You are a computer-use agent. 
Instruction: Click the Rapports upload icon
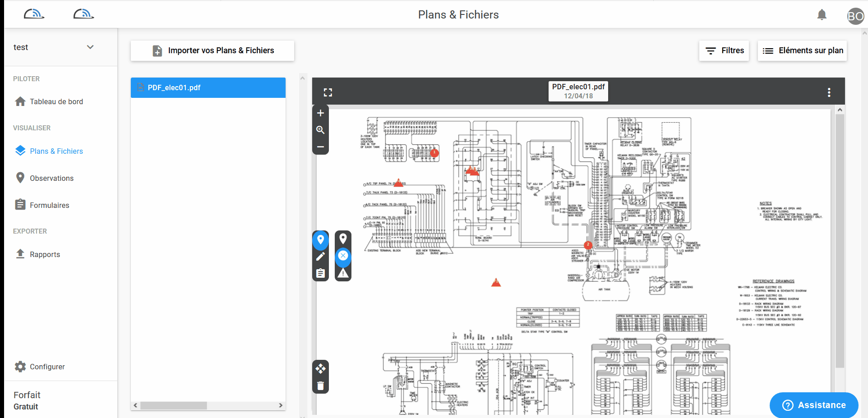[20, 254]
